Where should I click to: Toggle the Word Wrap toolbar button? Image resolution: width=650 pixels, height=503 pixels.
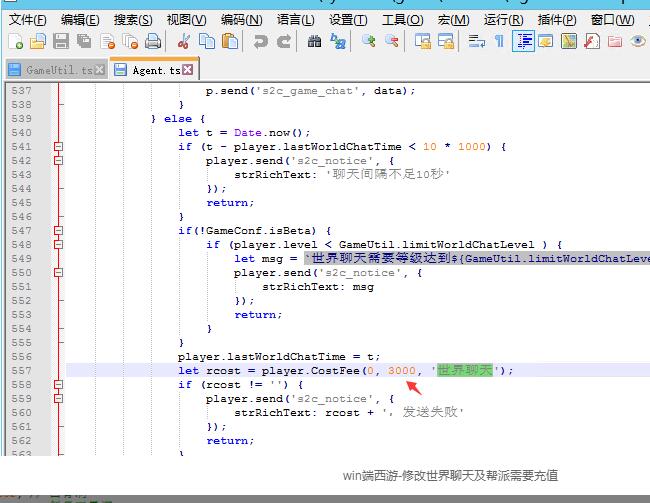point(476,41)
